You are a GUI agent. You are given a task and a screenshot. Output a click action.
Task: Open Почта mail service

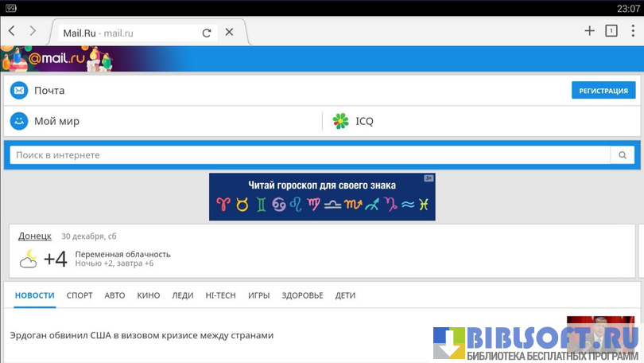48,91
